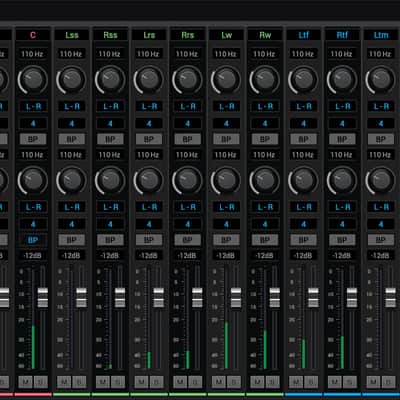Open second-filter L-R dropdown on Rw channel

click(x=265, y=207)
